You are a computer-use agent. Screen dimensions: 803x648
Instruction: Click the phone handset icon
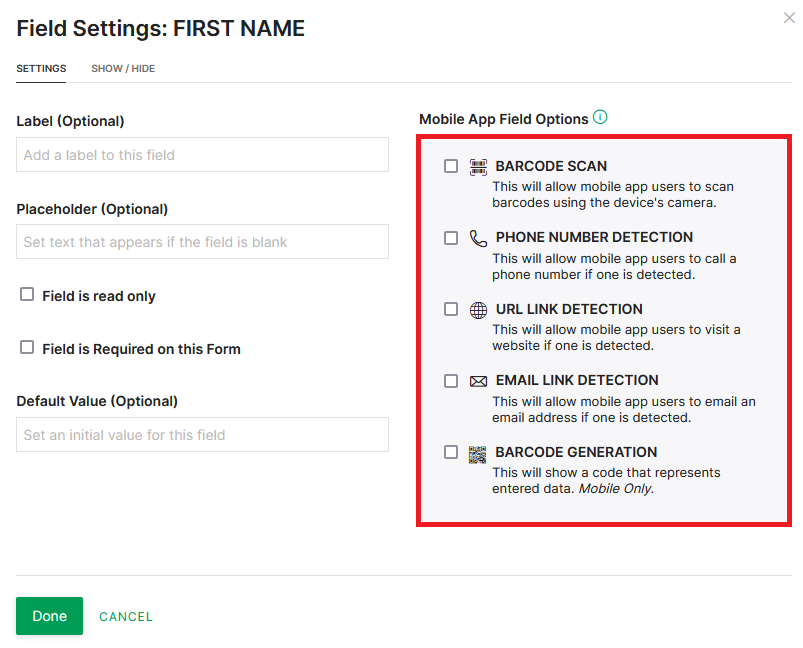478,238
